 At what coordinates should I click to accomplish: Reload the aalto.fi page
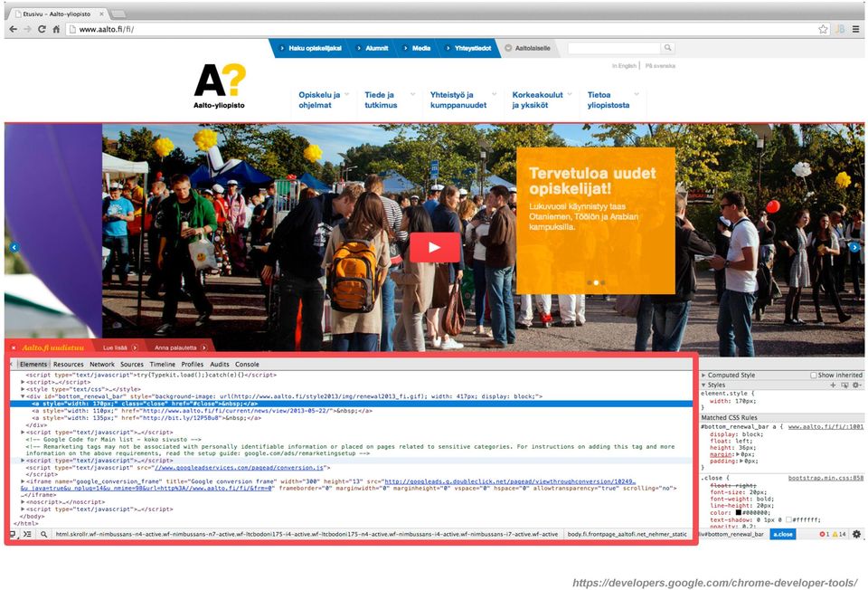click(42, 29)
